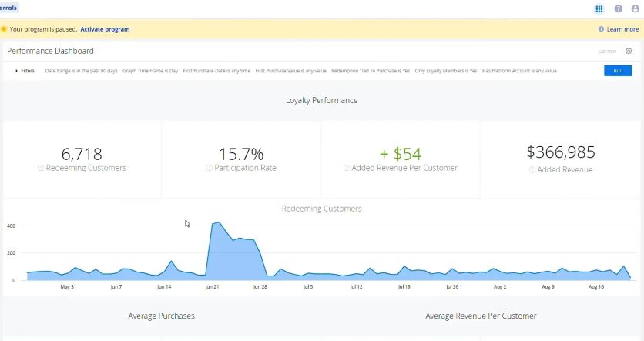Click the paused program warning icon
The height and width of the screenshot is (341, 644).
(x=4, y=29)
